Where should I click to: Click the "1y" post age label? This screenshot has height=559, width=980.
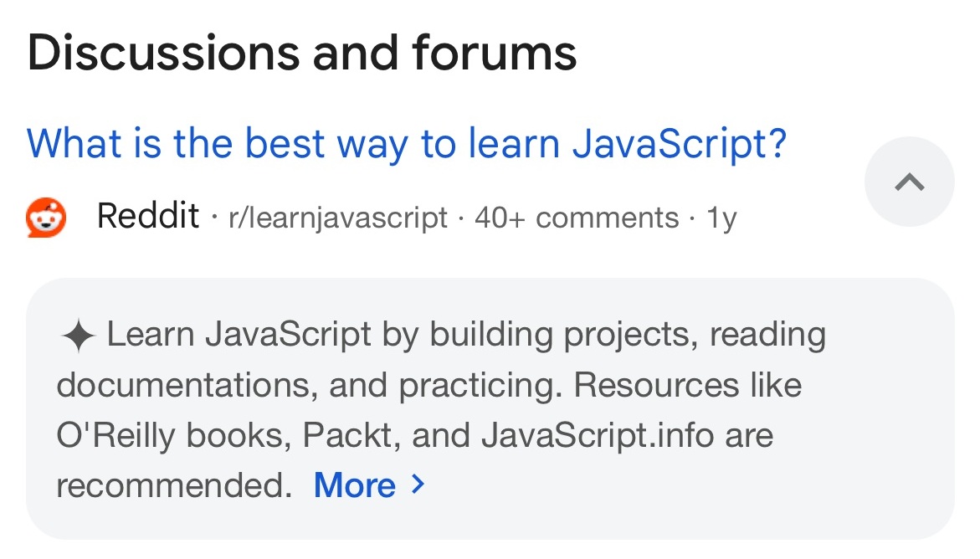721,218
